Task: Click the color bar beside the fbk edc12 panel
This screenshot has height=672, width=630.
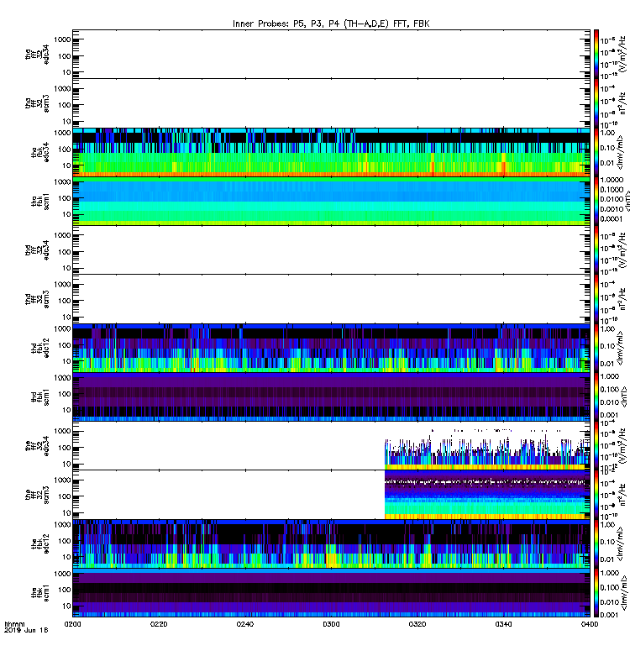Action: [x=596, y=543]
